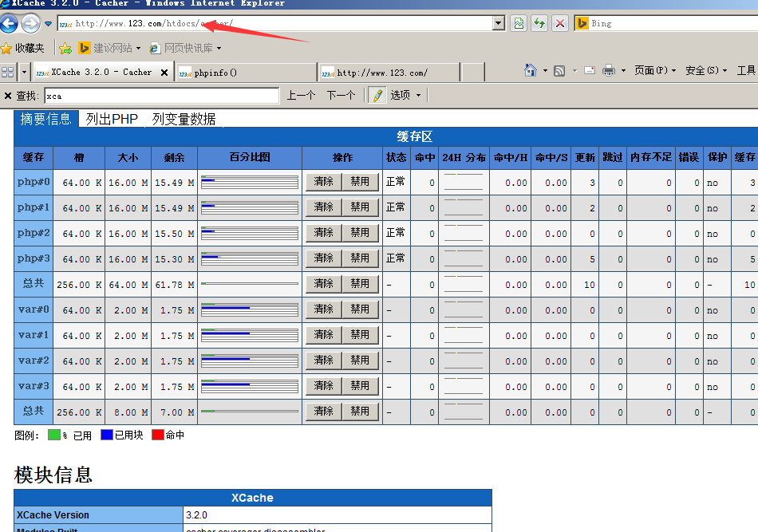Viewport: 758px width, 532px height.
Task: Open the 安全(S) safety menu
Action: tap(706, 70)
